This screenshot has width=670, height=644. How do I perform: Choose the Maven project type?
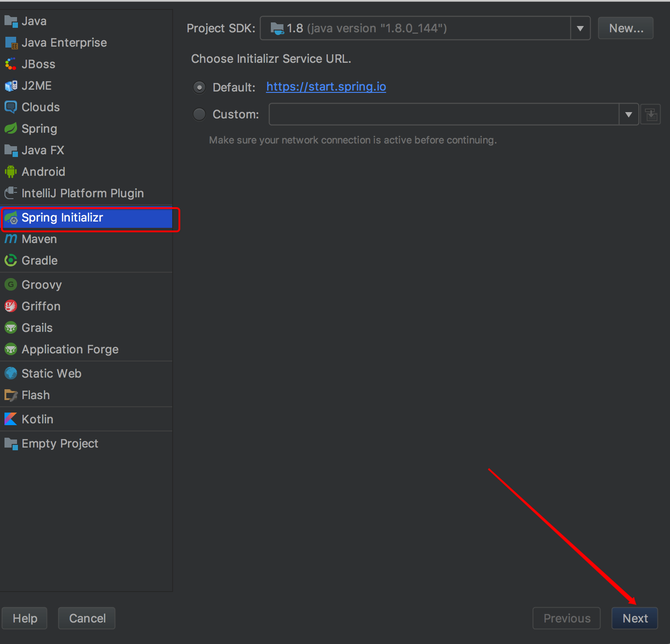86,239
